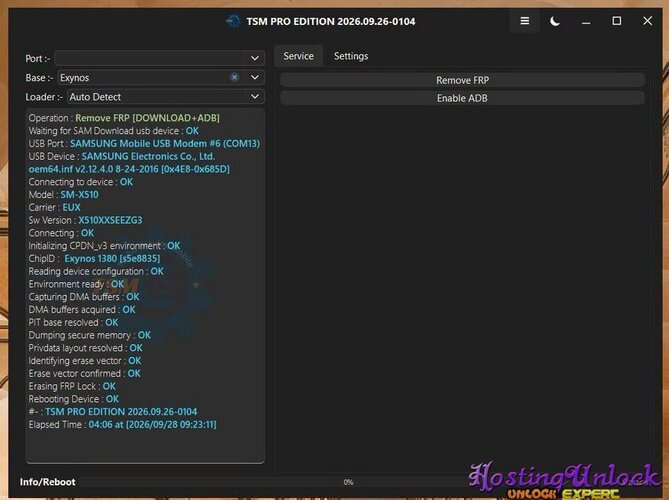Select log line 'Model : SM-X510'
This screenshot has width=669, height=500.
pyautogui.click(x=63, y=195)
